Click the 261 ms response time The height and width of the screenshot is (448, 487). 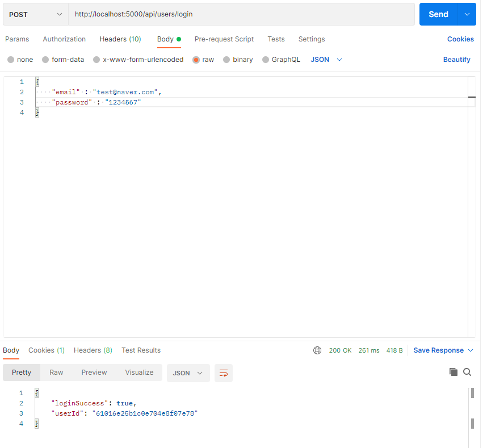[x=369, y=350]
